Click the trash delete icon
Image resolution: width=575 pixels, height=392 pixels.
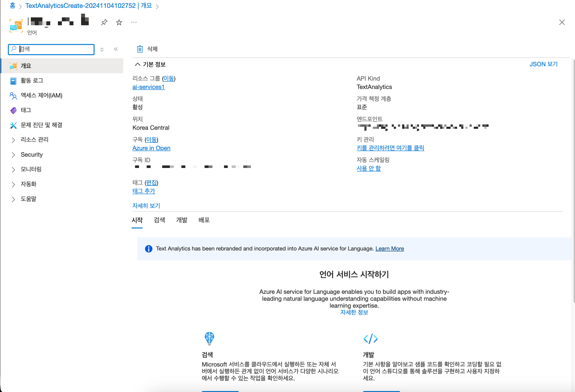coord(140,49)
